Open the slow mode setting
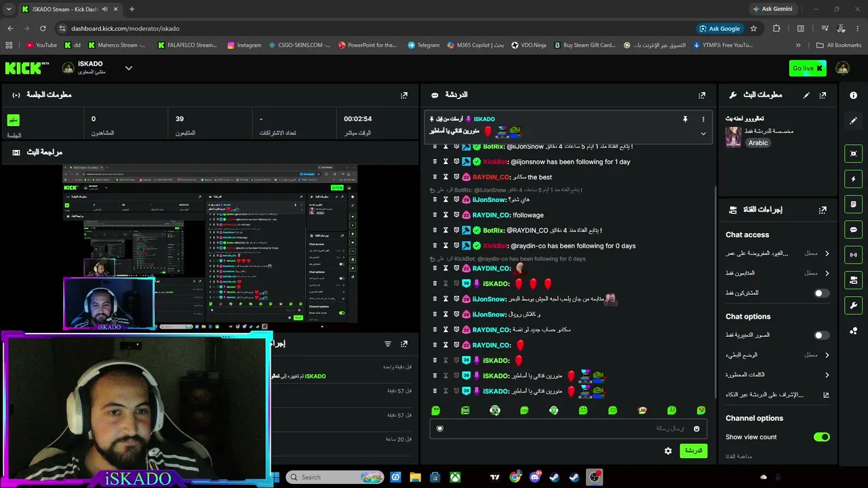The width and height of the screenshot is (868, 488). pos(778,355)
